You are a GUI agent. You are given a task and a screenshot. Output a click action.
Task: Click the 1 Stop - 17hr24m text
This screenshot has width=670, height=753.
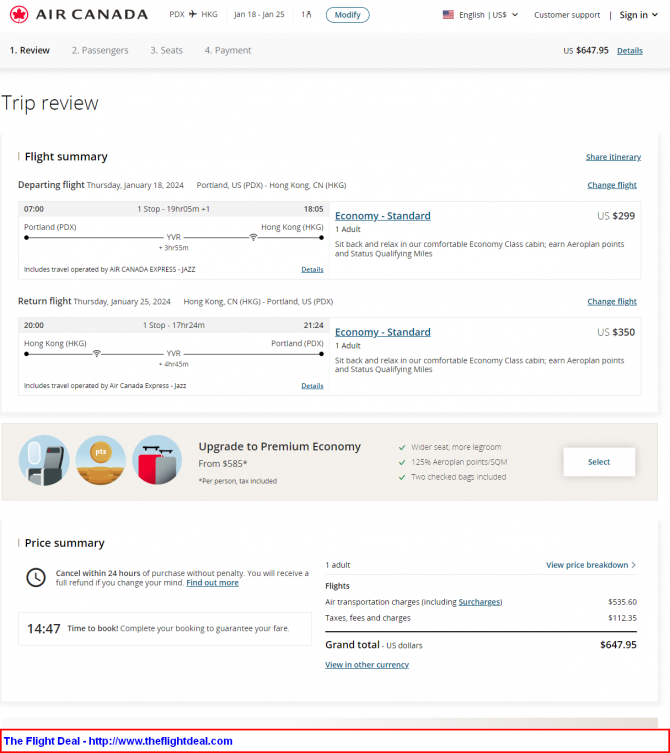tap(173, 325)
